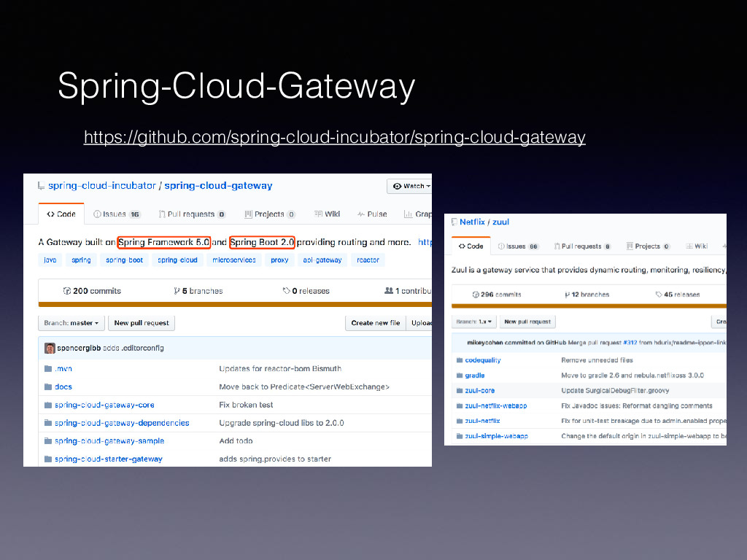The image size is (747, 560).
Task: Open the zuul-simple-webapp folder
Action: [x=496, y=436]
